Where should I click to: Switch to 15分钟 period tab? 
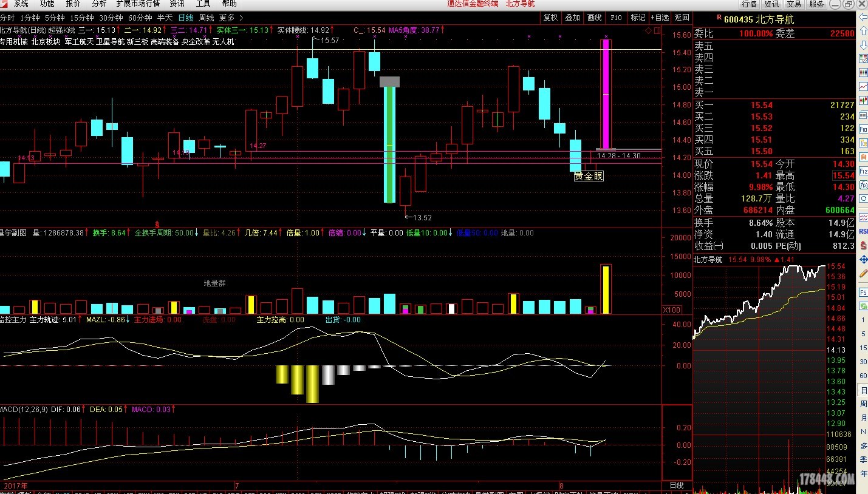[82, 18]
